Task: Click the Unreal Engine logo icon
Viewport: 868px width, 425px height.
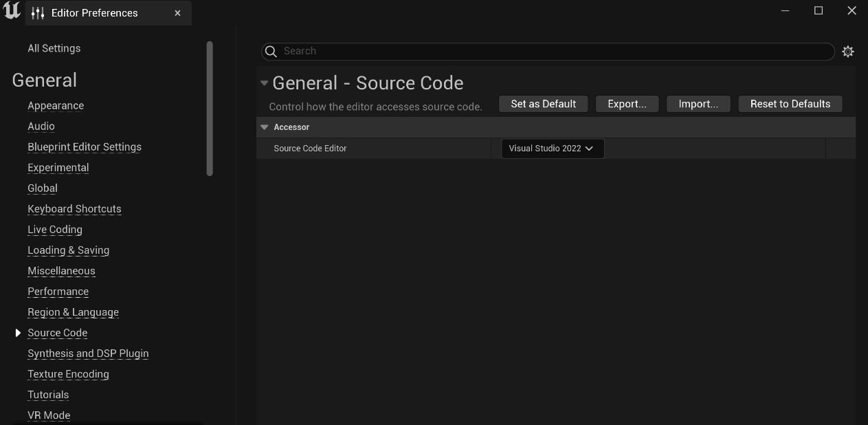Action: (x=12, y=11)
